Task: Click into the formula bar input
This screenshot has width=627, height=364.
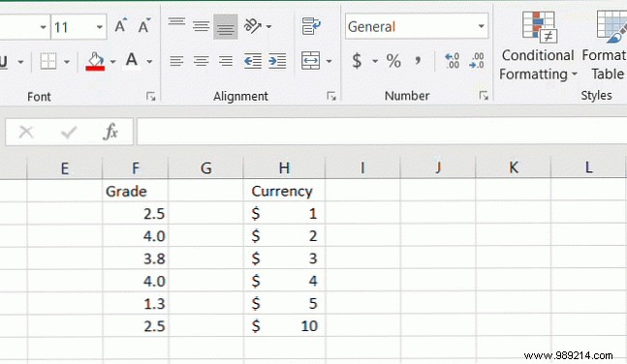Action: click(x=382, y=132)
